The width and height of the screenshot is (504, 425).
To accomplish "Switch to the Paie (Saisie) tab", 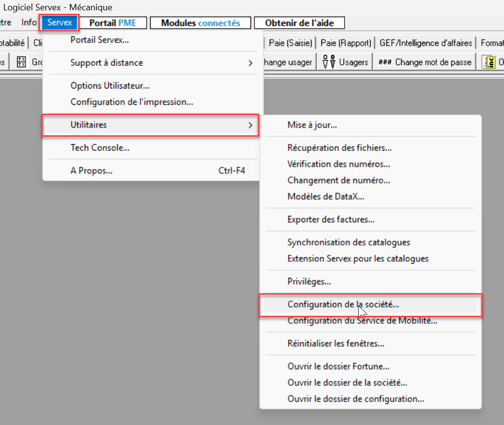I will pyautogui.click(x=290, y=43).
